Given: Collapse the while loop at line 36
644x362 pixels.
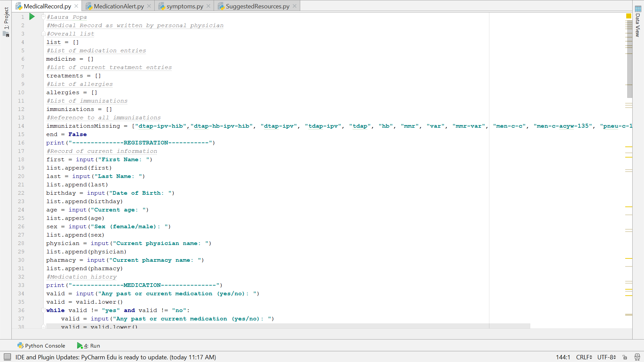Looking at the screenshot, I should click(43, 310).
